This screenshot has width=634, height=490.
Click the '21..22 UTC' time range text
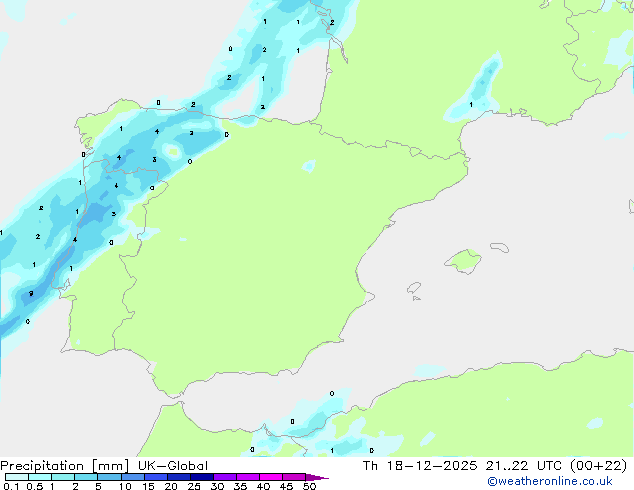pyautogui.click(x=524, y=466)
